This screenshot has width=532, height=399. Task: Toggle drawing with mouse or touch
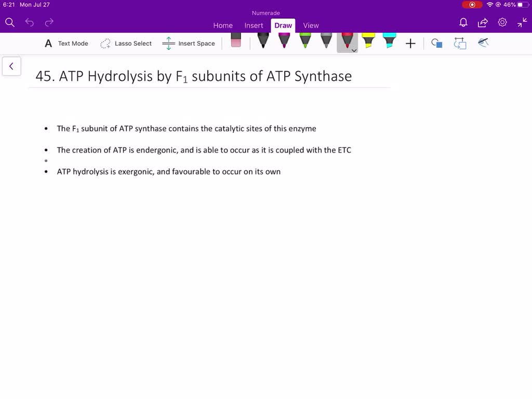483,43
